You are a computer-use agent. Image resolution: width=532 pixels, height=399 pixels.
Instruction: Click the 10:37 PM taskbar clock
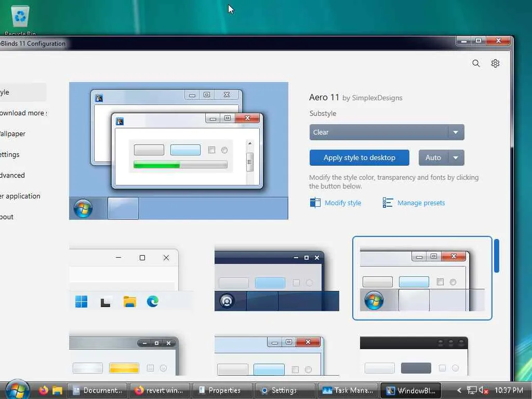(x=509, y=391)
